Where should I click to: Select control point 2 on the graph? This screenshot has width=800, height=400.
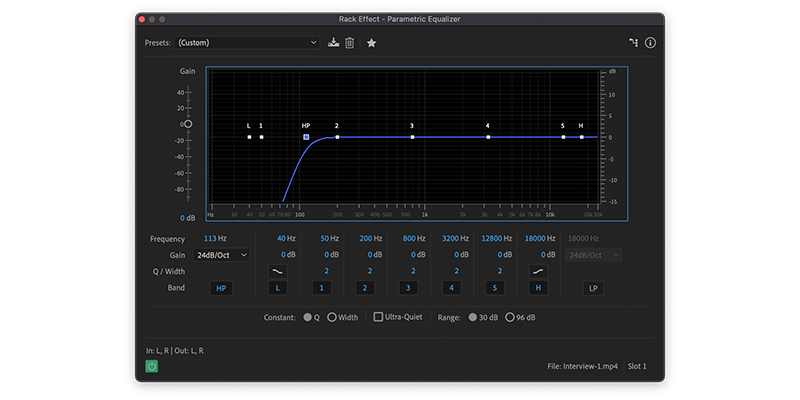tap(337, 137)
